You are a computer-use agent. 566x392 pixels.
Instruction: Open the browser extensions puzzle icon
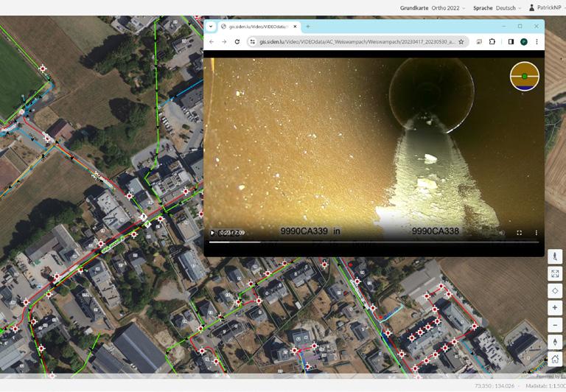492,42
